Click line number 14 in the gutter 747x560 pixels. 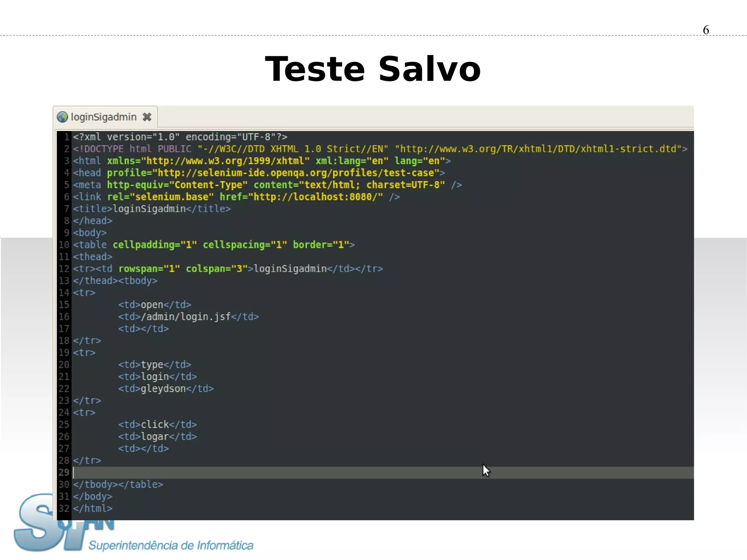tap(64, 293)
